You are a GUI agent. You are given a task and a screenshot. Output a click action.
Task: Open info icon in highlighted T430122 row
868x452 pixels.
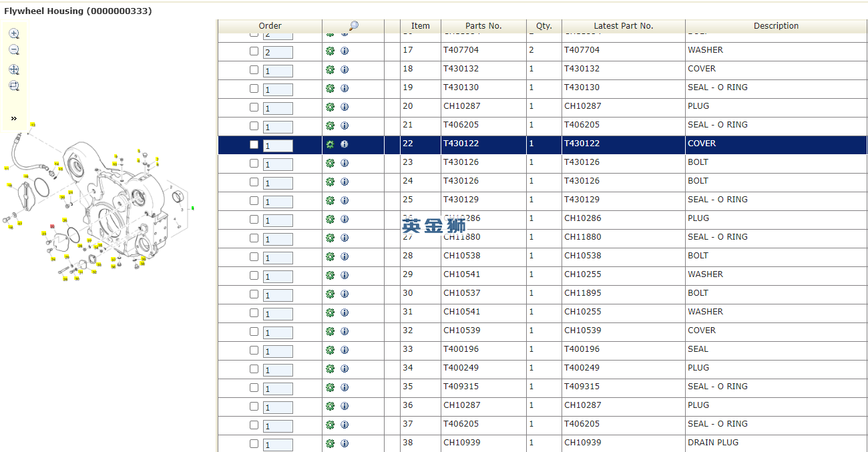click(x=345, y=144)
